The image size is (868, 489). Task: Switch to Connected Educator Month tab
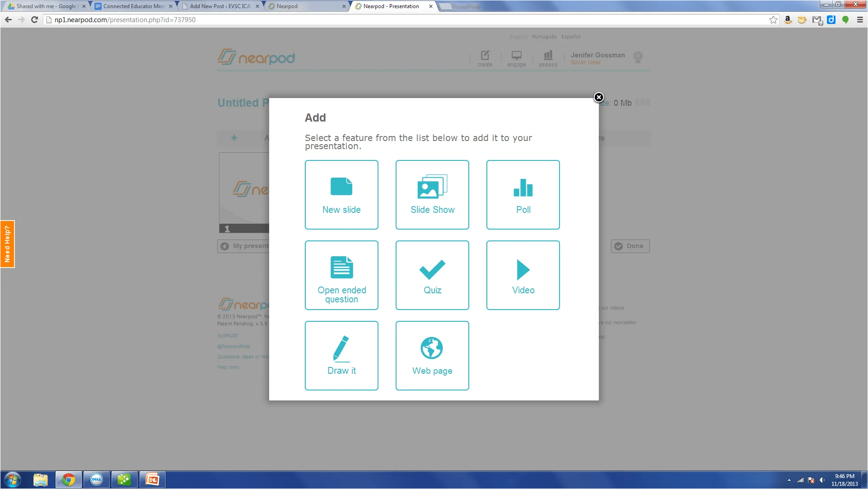point(133,6)
